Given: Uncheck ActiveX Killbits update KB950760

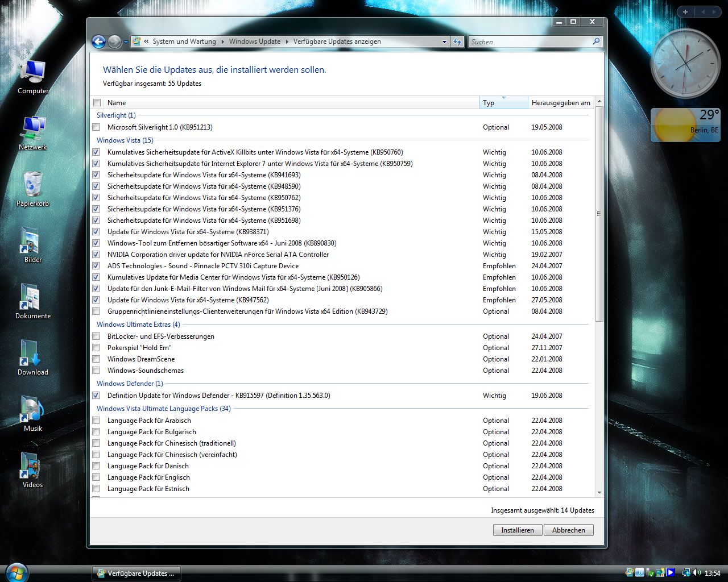Looking at the screenshot, I should click(96, 152).
